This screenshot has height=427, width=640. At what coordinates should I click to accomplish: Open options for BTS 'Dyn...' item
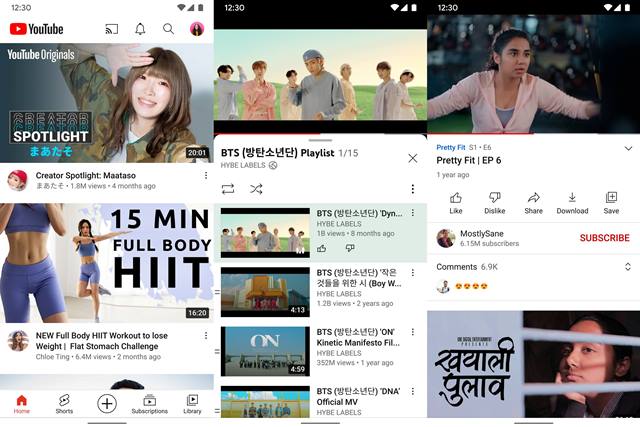pyautogui.click(x=413, y=213)
